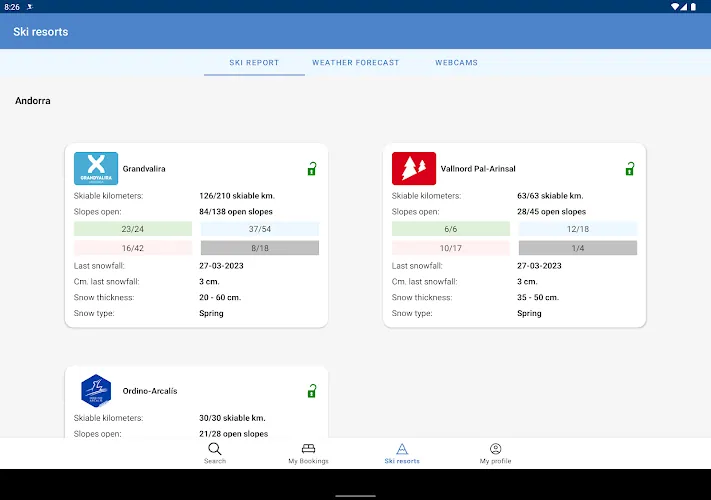Click the '84/138 open slopes' value
This screenshot has width=711, height=500.
236,212
